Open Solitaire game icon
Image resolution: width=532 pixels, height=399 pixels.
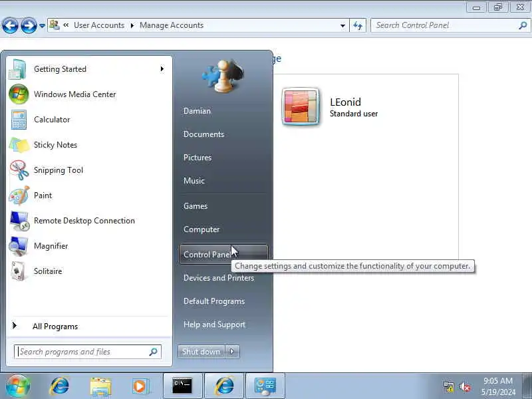(19, 271)
